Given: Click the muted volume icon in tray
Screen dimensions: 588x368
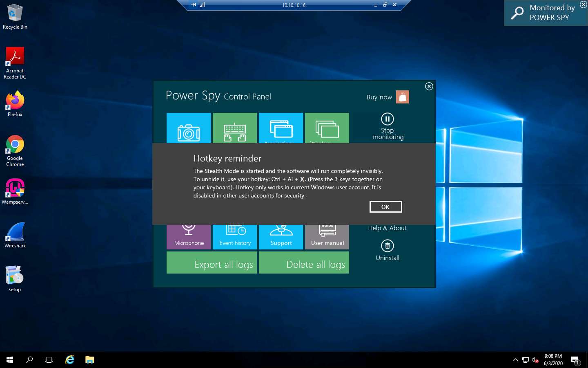Looking at the screenshot, I should (x=535, y=360).
